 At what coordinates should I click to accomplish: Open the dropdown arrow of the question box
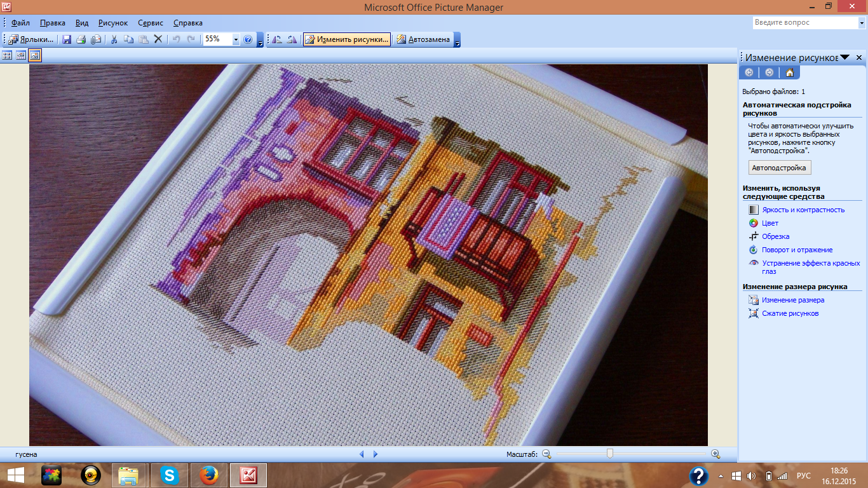click(862, 23)
